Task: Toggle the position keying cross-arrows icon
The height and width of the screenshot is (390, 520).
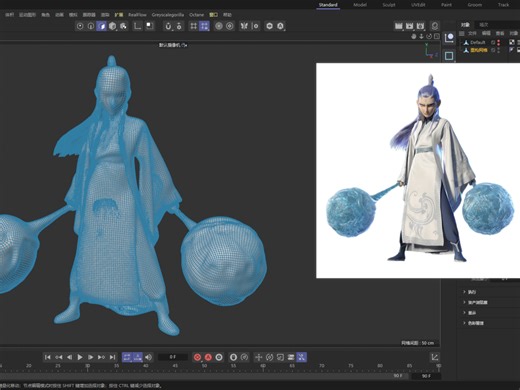Action: click(x=259, y=357)
